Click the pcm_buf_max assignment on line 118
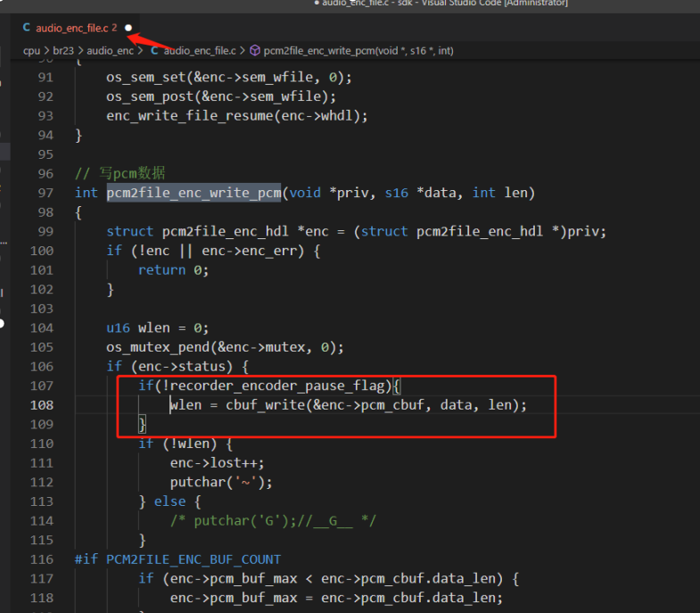 pyautogui.click(x=336, y=598)
